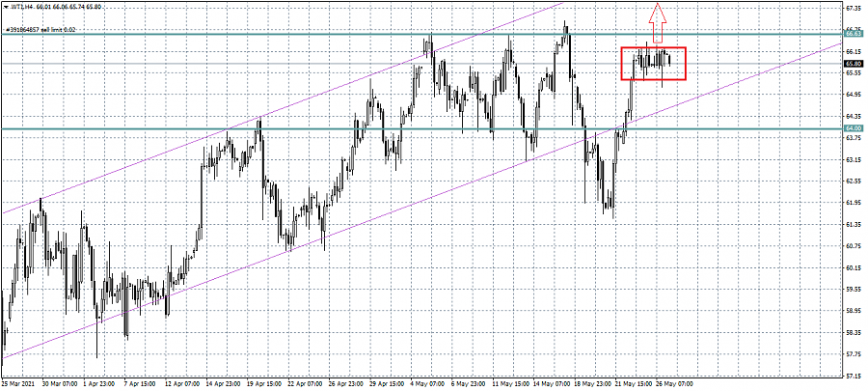This screenshot has width=868, height=391.
Task: Click the 25 Mar 2021 date label
Action: coord(19,384)
